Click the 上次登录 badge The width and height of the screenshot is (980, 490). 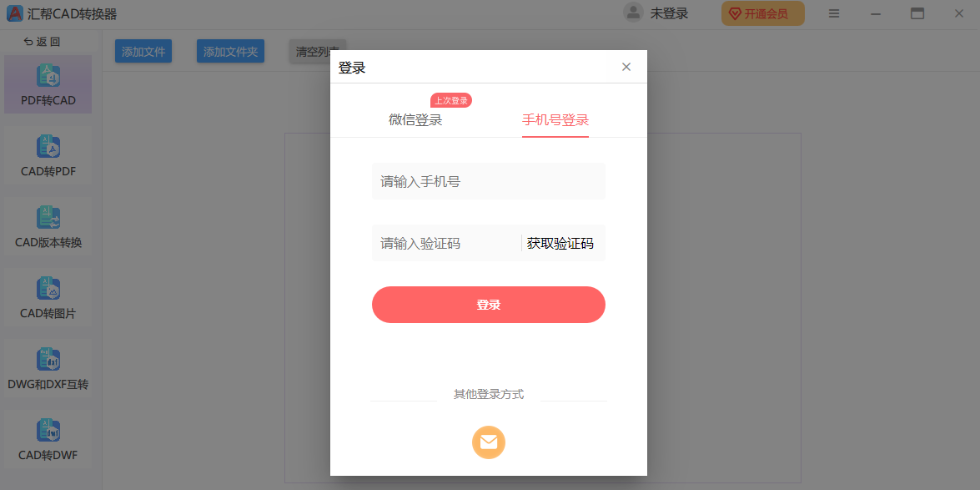pyautogui.click(x=451, y=100)
